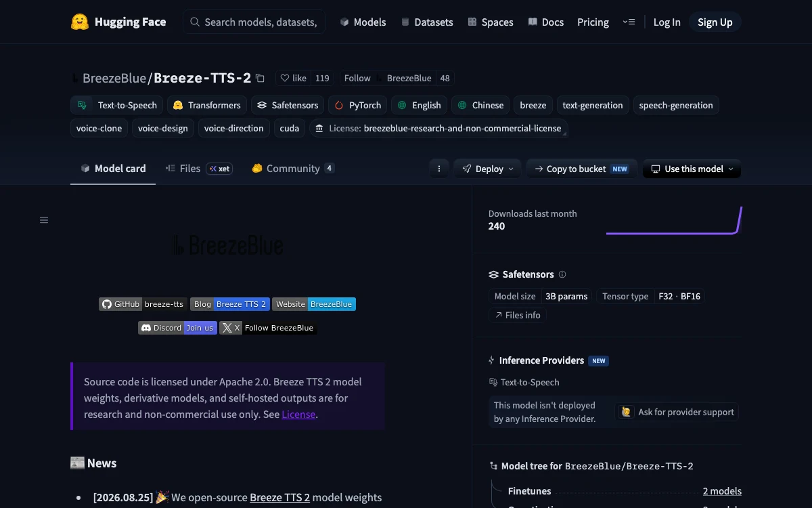Open the Datasets navigation item
812x508 pixels.
click(x=427, y=22)
